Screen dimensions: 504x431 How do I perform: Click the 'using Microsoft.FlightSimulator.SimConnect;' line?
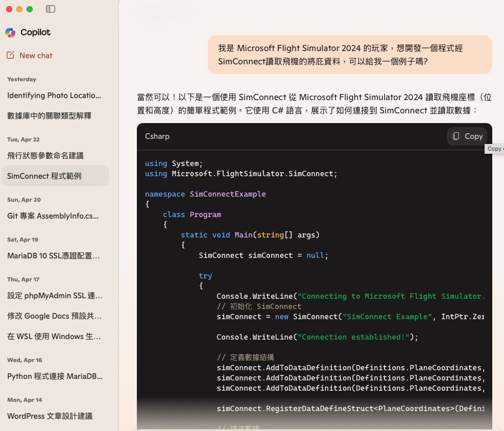point(241,174)
